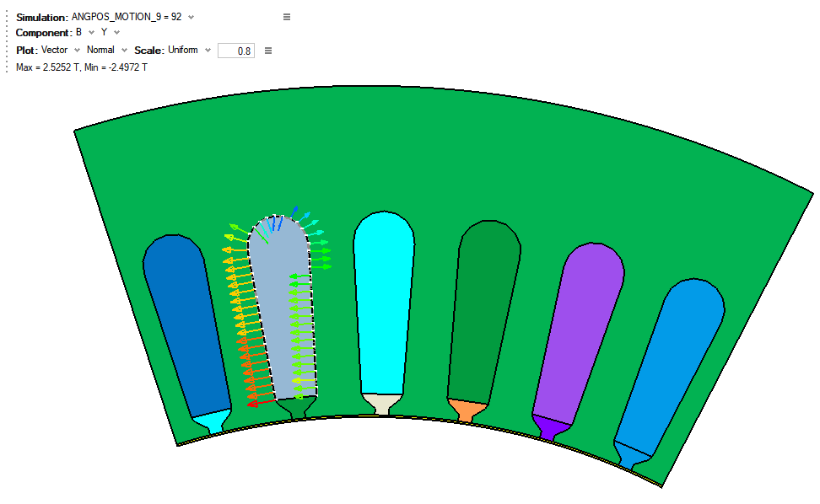The width and height of the screenshot is (820, 504).
Task: Click the green stator yoke region
Action: (439, 152)
